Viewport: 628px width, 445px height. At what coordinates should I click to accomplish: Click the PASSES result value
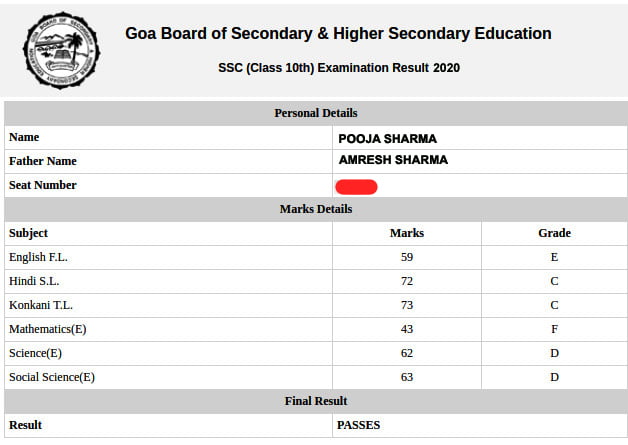pyautogui.click(x=358, y=425)
